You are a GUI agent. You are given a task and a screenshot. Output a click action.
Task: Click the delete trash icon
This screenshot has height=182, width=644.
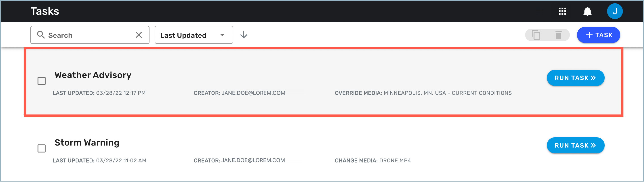click(x=558, y=35)
